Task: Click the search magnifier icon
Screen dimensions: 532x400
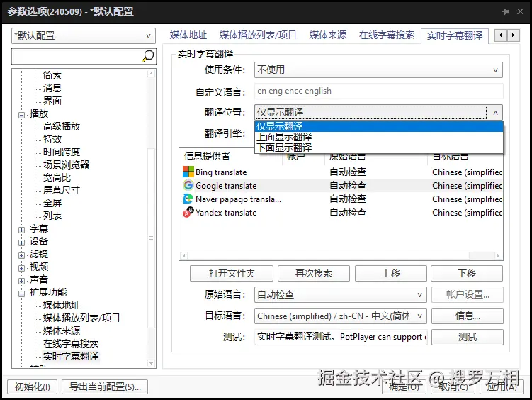Action: tap(148, 56)
